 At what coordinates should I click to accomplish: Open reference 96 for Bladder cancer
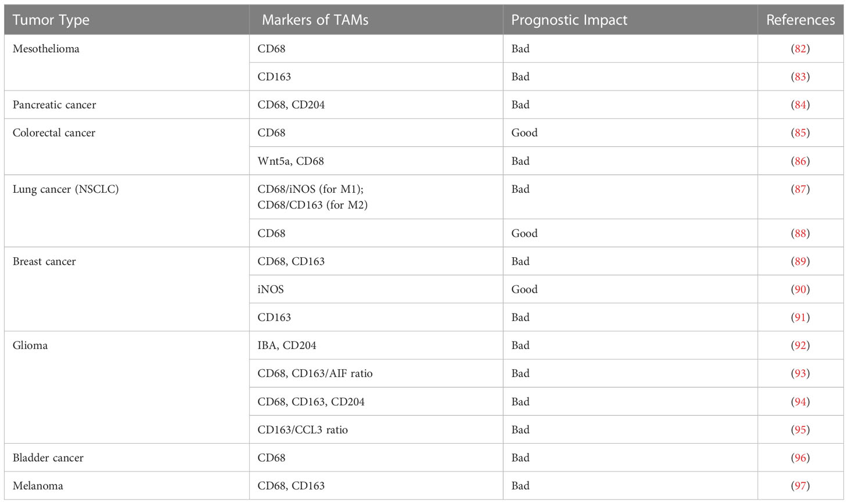(x=800, y=458)
